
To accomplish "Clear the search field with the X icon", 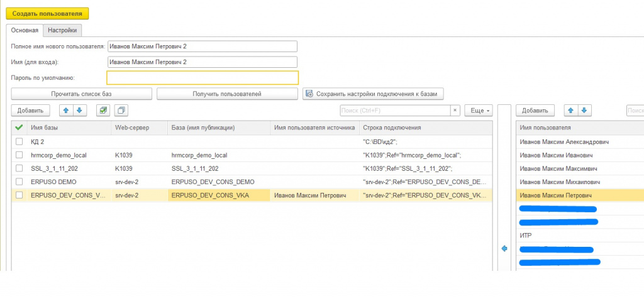I will coord(455,111).
